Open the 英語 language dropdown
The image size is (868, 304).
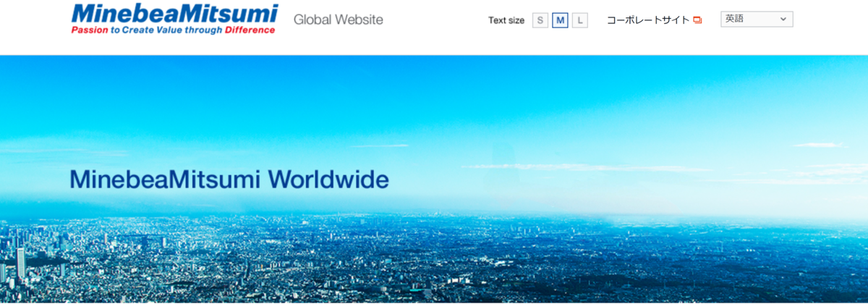coord(757,20)
